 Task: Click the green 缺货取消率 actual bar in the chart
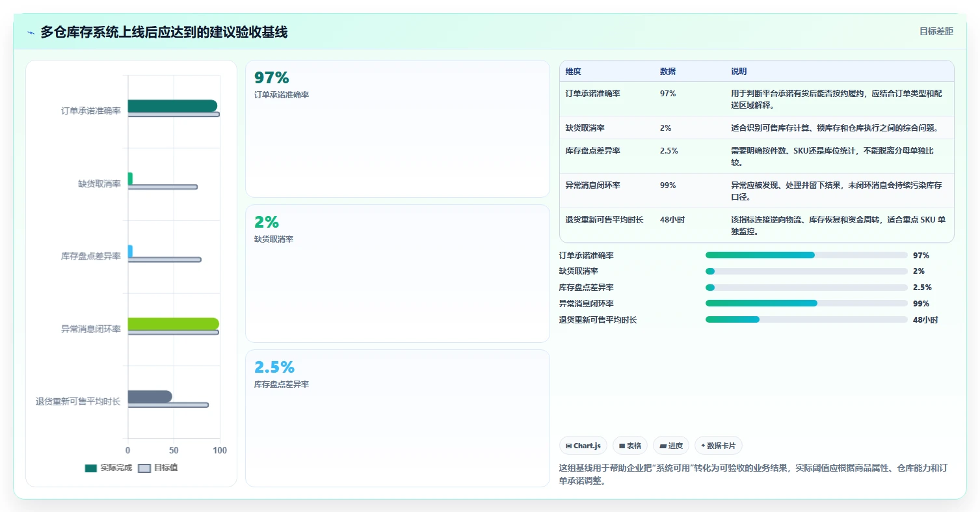pyautogui.click(x=130, y=178)
